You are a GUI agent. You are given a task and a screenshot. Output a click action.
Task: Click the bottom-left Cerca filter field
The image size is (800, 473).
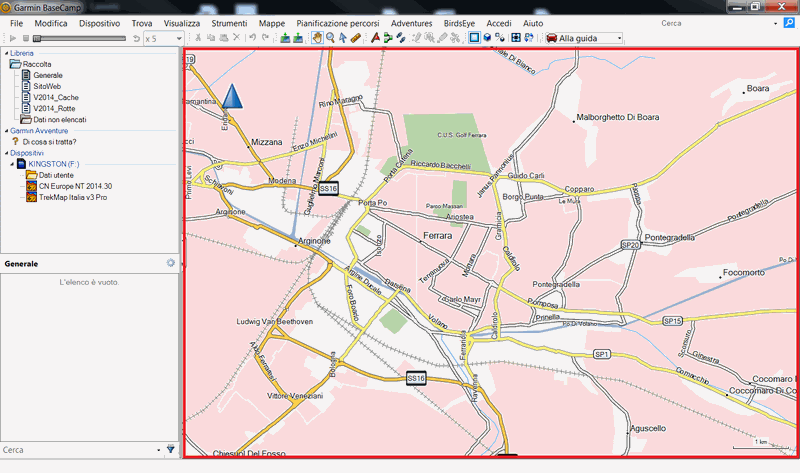(x=79, y=450)
